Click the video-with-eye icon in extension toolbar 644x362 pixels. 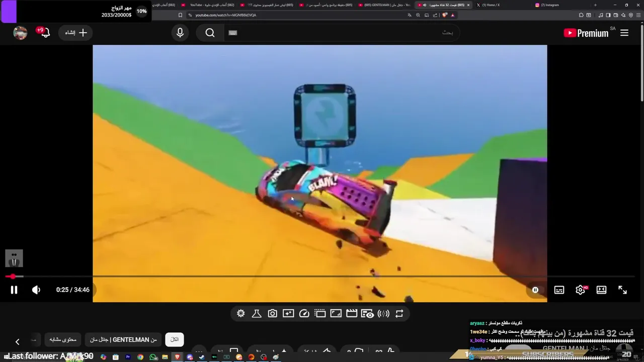pyautogui.click(x=367, y=313)
